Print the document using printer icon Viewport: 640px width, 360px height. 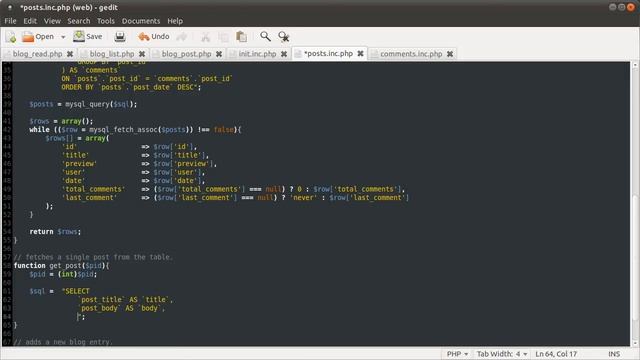pos(120,37)
